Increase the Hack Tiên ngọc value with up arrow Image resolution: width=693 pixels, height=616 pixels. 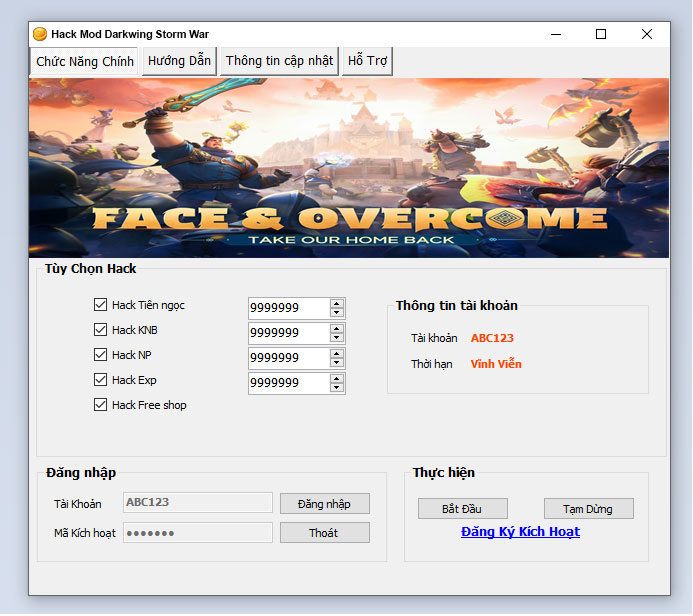pos(337,304)
